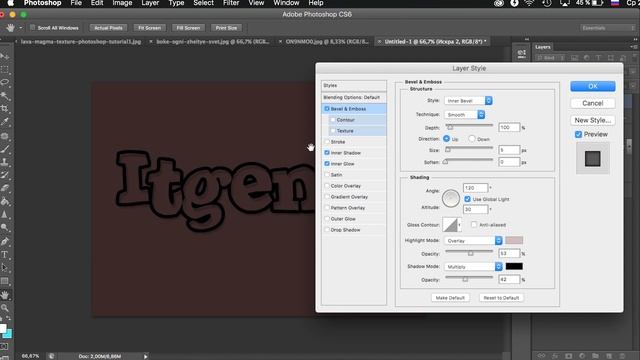Screen dimensions: 640x360
Task: Select the Path Selection tool
Action: point(5,268)
